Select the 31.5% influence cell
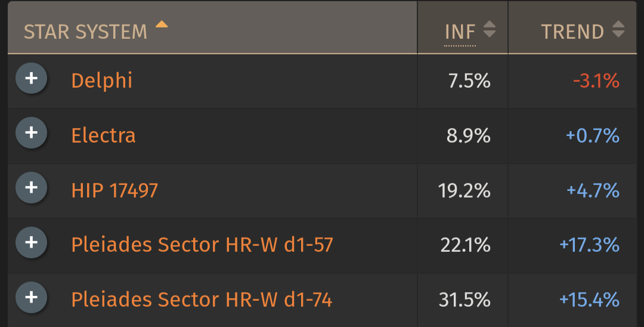The height and width of the screenshot is (327, 644). pos(463,300)
